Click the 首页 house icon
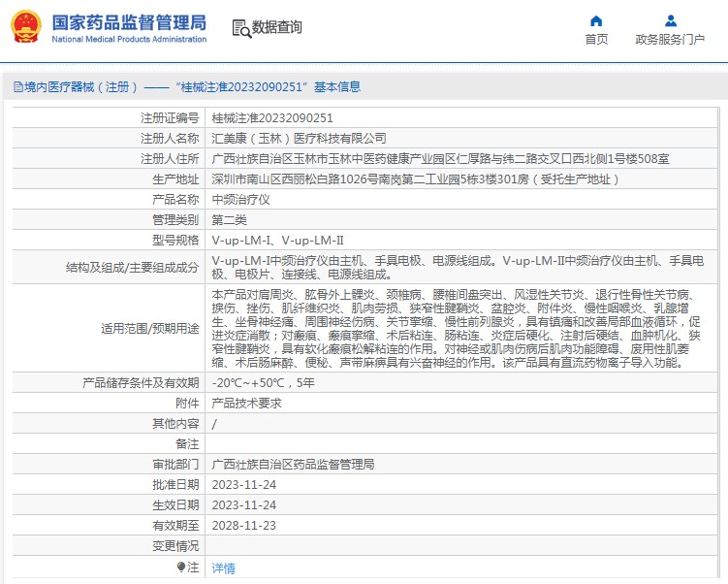 (596, 20)
